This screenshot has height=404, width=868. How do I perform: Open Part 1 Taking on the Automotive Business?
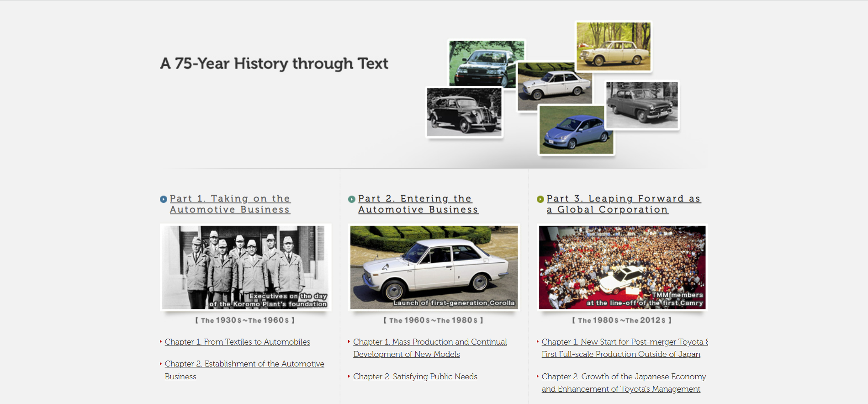[230, 204]
